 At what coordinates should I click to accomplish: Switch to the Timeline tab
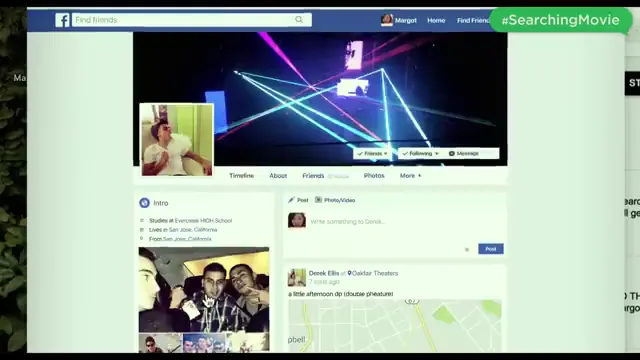click(x=242, y=176)
